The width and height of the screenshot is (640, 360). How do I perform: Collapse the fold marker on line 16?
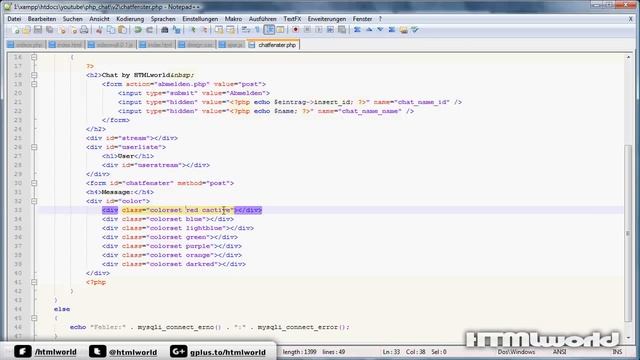pos(34,57)
